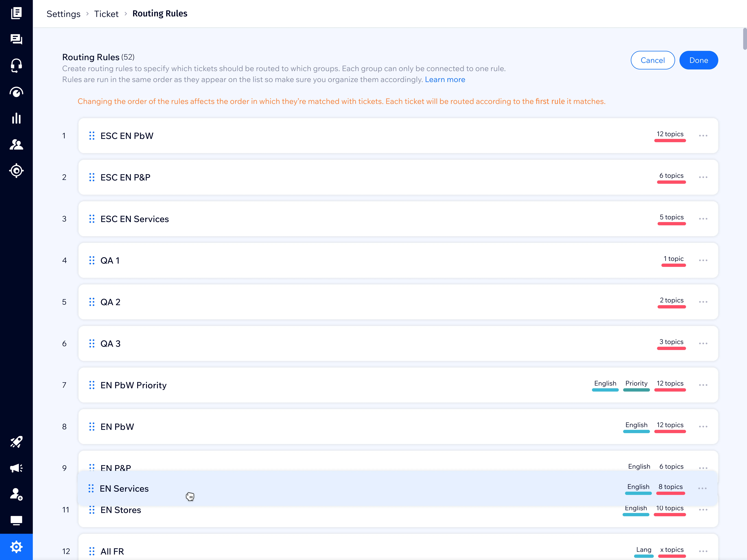747x560 pixels.
Task: Open the headset call center icon
Action: (x=16, y=65)
